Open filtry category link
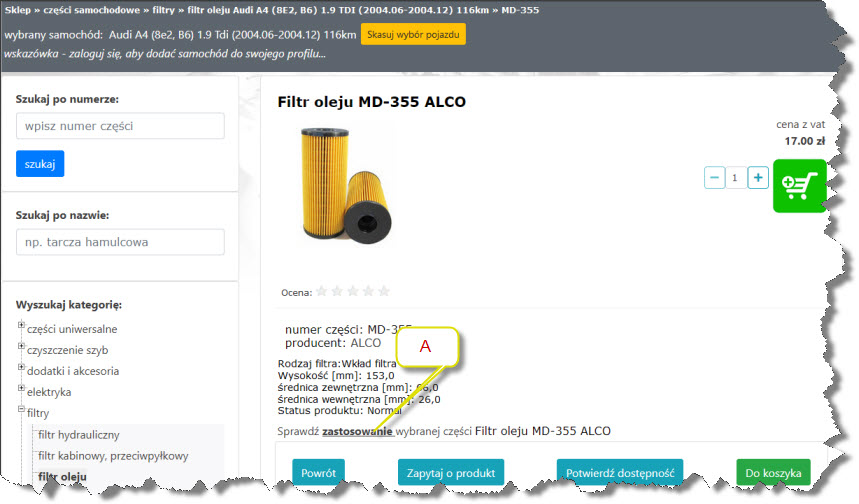This screenshot has width=859, height=504. tap(38, 413)
